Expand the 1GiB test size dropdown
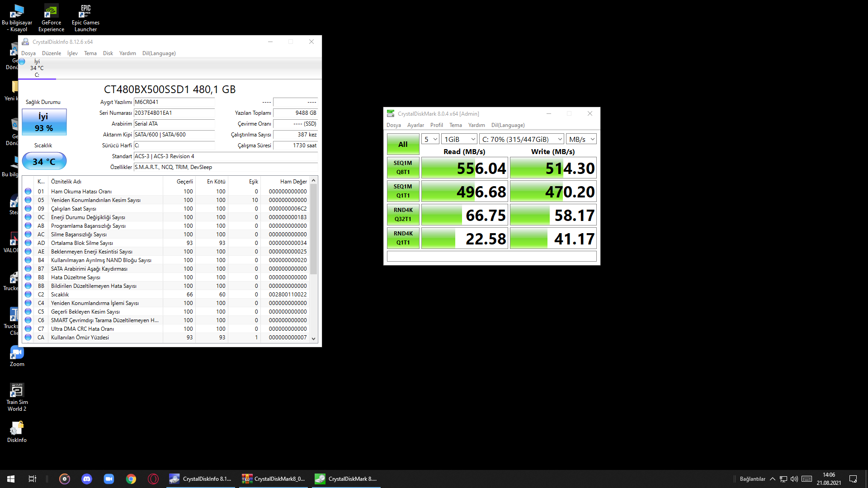 point(459,139)
